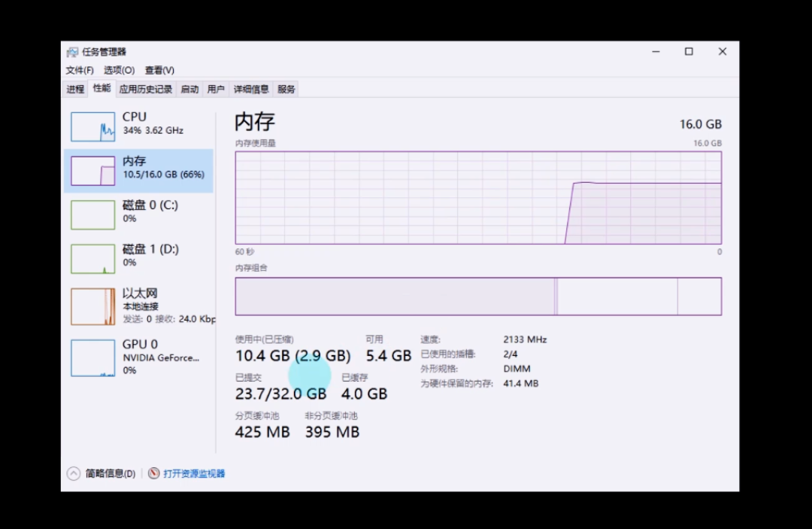Select the CPU mini graph thumbnail
The height and width of the screenshot is (529, 812).
(93, 126)
